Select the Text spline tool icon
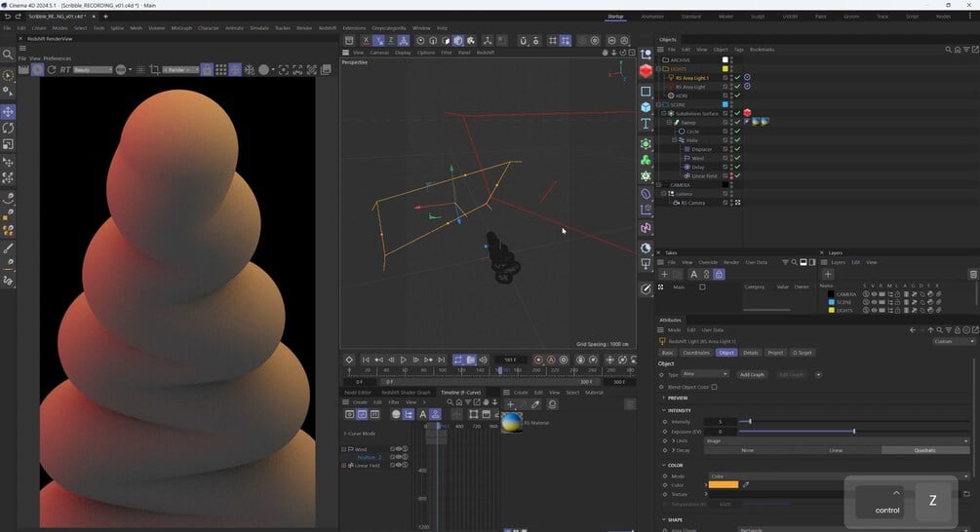Screen dimensions: 980x532 [x=646, y=124]
